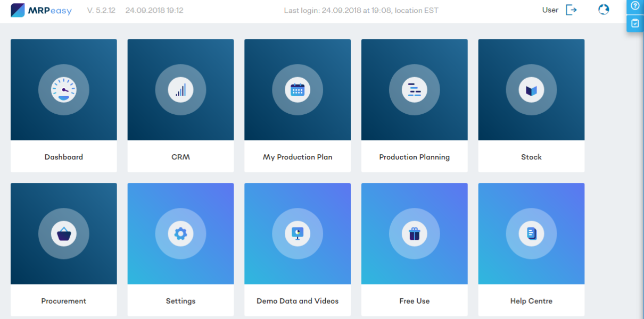This screenshot has height=319, width=644.
Task: Click the "Production Planning" tile label
Action: coord(414,157)
